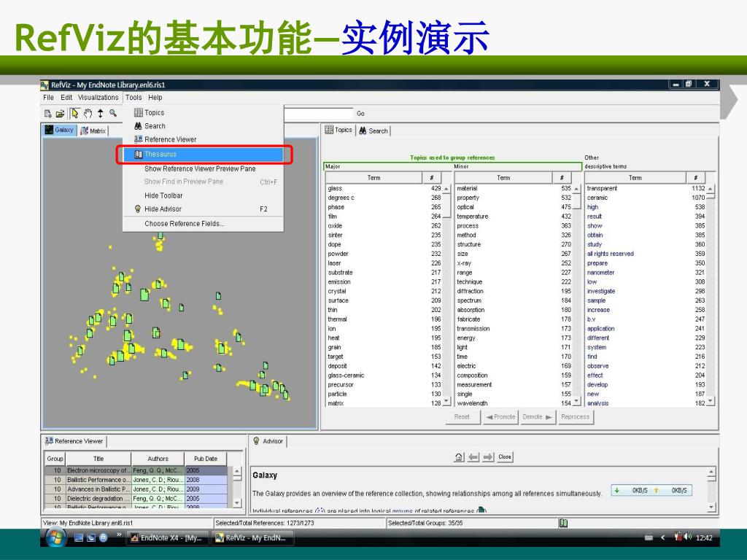
Task: Open the Edit menu
Action: [66, 97]
